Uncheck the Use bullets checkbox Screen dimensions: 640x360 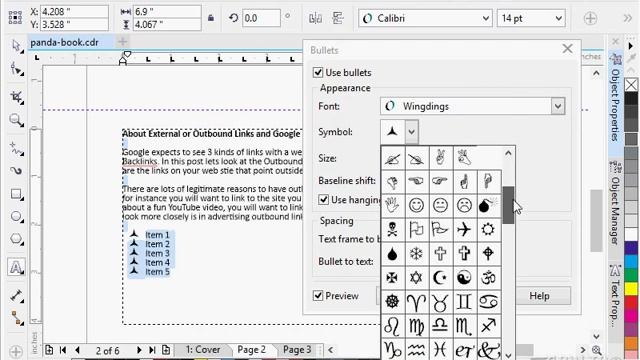[318, 73]
